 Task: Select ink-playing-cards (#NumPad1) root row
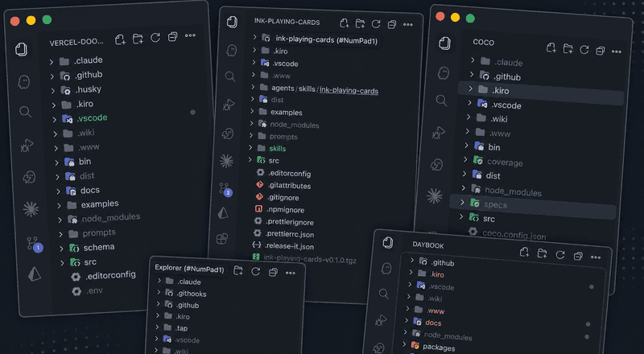[x=327, y=40]
